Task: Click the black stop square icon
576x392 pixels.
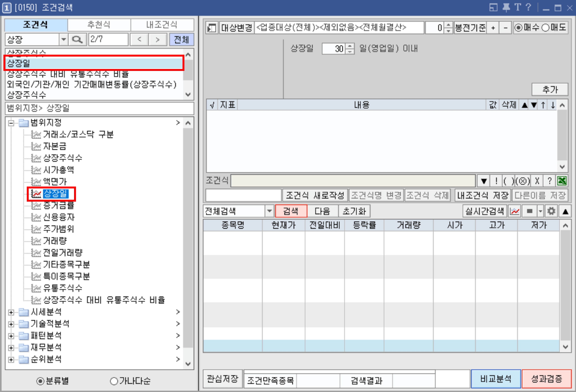Action: click(x=529, y=211)
